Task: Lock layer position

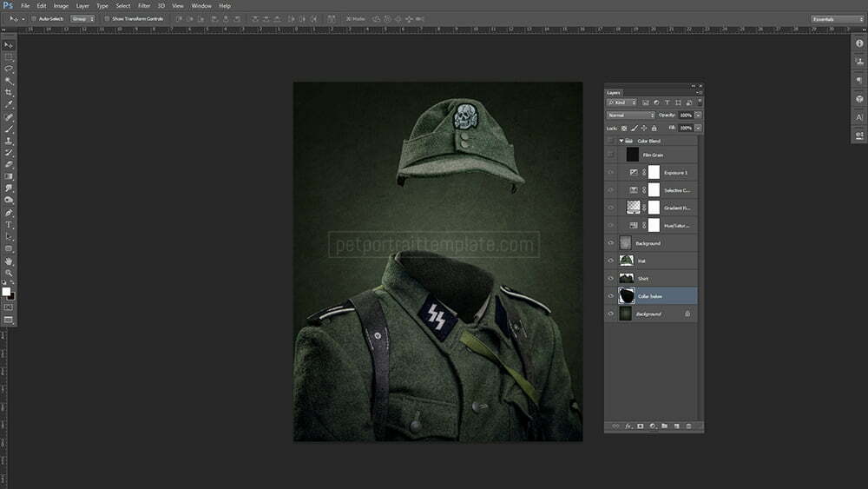Action: pos(644,129)
